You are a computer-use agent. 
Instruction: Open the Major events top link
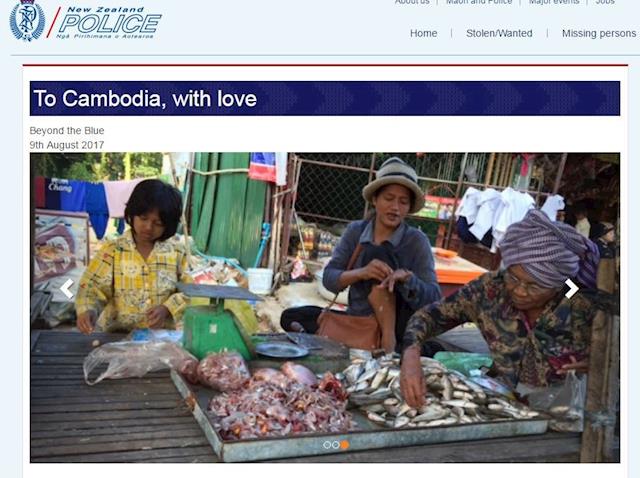coord(554,2)
